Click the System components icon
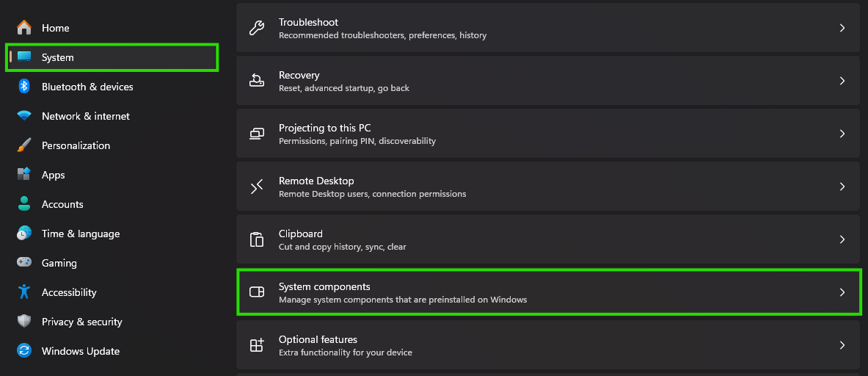868x376 pixels. [257, 292]
